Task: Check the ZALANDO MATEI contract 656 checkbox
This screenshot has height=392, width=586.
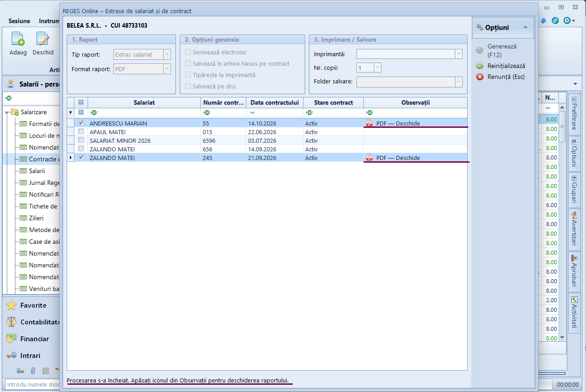Action: coord(81,149)
